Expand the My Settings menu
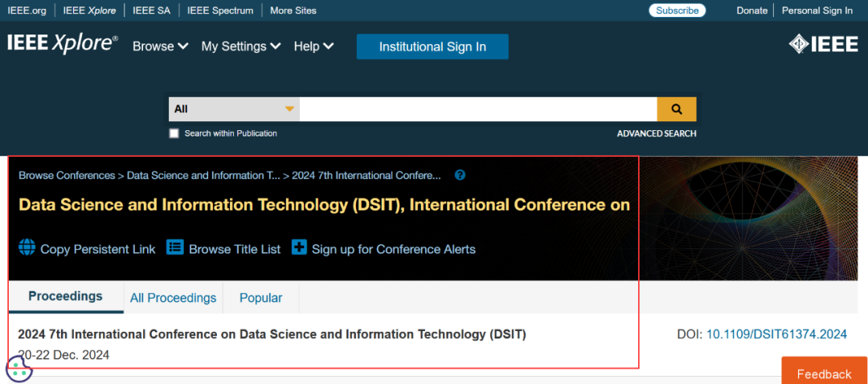 pyautogui.click(x=240, y=47)
